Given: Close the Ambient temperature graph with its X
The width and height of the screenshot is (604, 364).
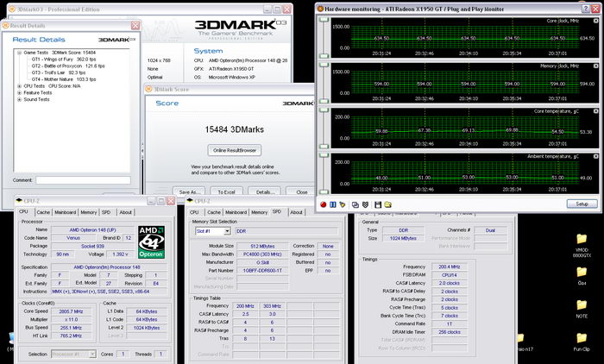Looking at the screenshot, I should click(x=596, y=156).
